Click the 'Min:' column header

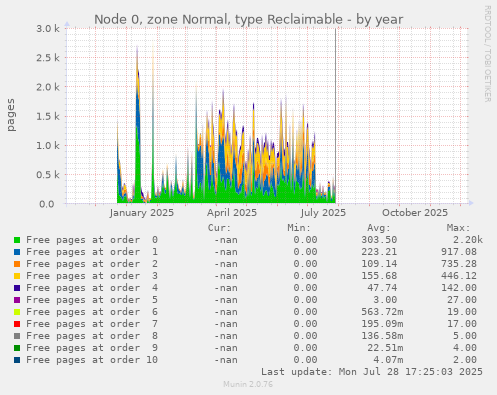(299, 228)
